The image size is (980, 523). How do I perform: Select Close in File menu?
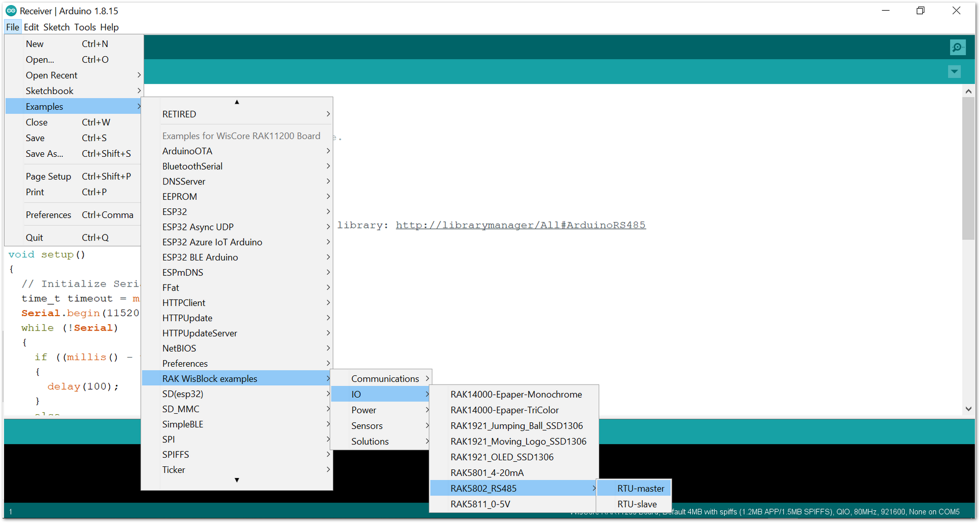[73, 123]
